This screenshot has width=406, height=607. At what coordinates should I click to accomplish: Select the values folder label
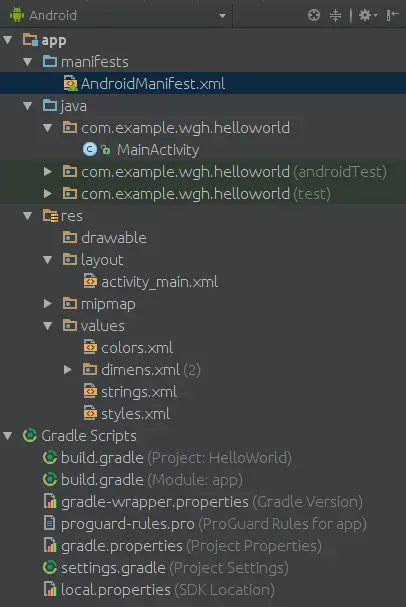coord(103,326)
